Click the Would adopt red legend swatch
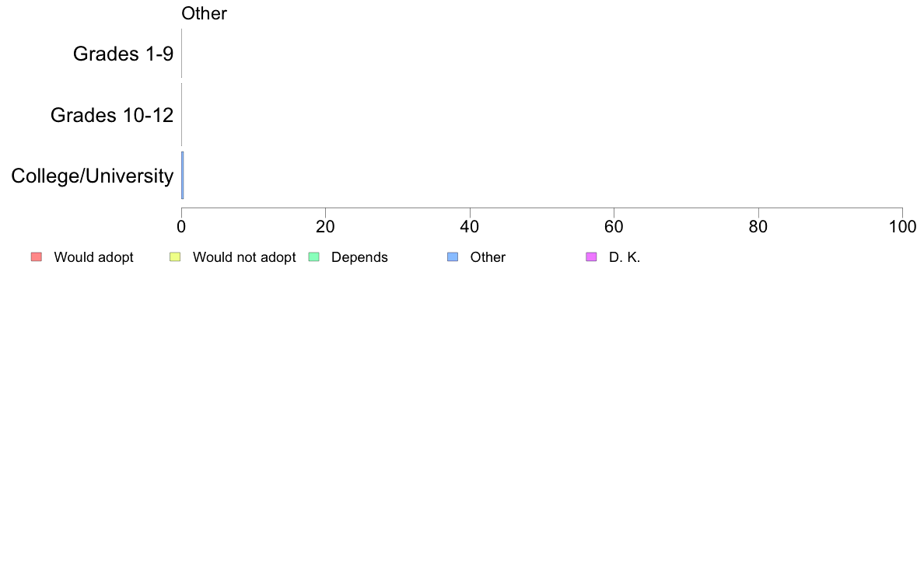The width and height of the screenshot is (924, 572). pyautogui.click(x=37, y=256)
